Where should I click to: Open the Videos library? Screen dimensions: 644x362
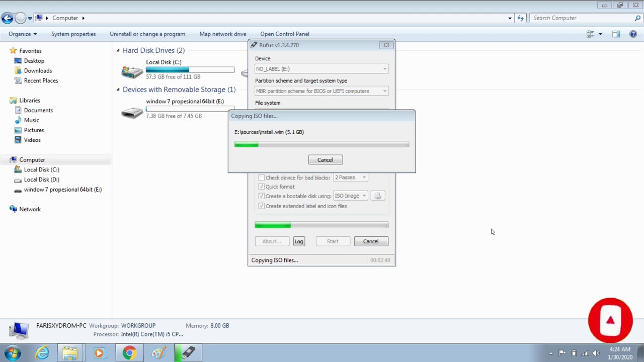[32, 140]
